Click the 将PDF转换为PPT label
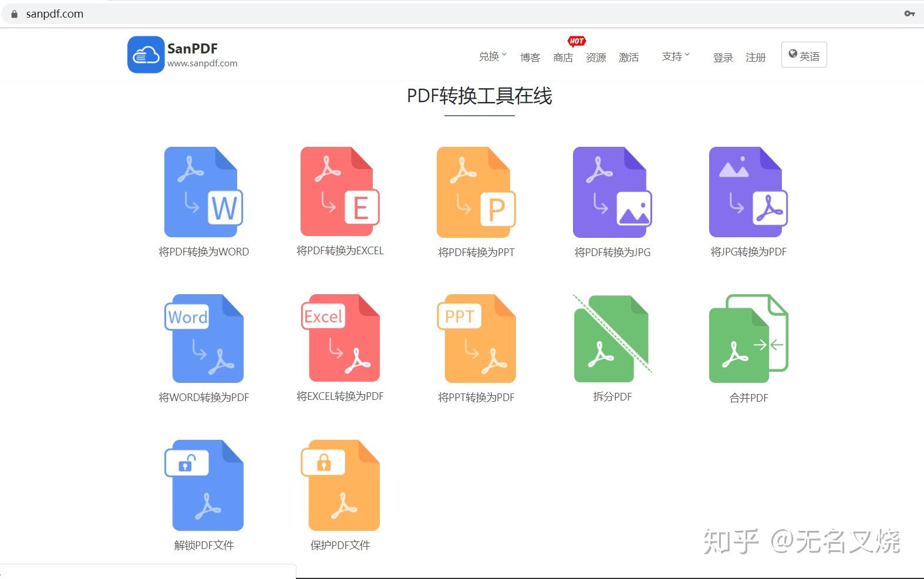The image size is (924, 579). click(x=476, y=252)
